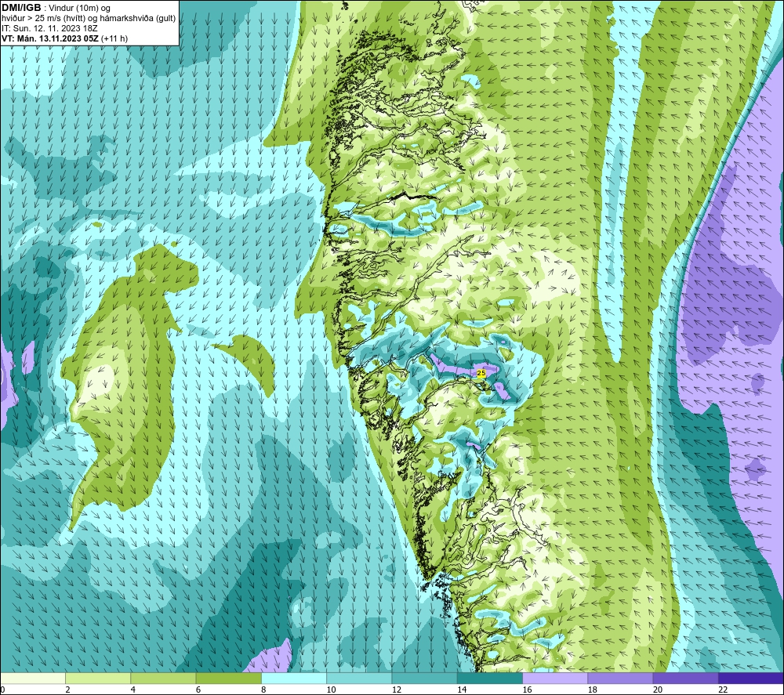Click the 18-20 m/s purple legend swatch
This screenshot has width=784, height=695.
coord(620,678)
